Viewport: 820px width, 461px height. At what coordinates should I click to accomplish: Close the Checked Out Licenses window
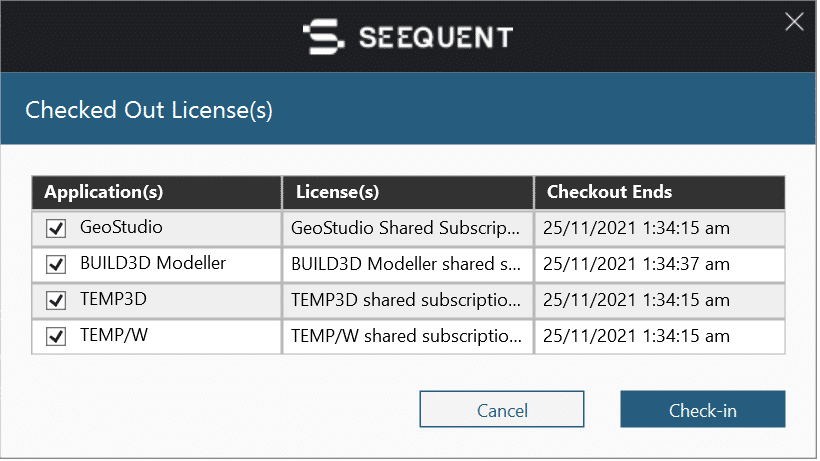tap(794, 22)
